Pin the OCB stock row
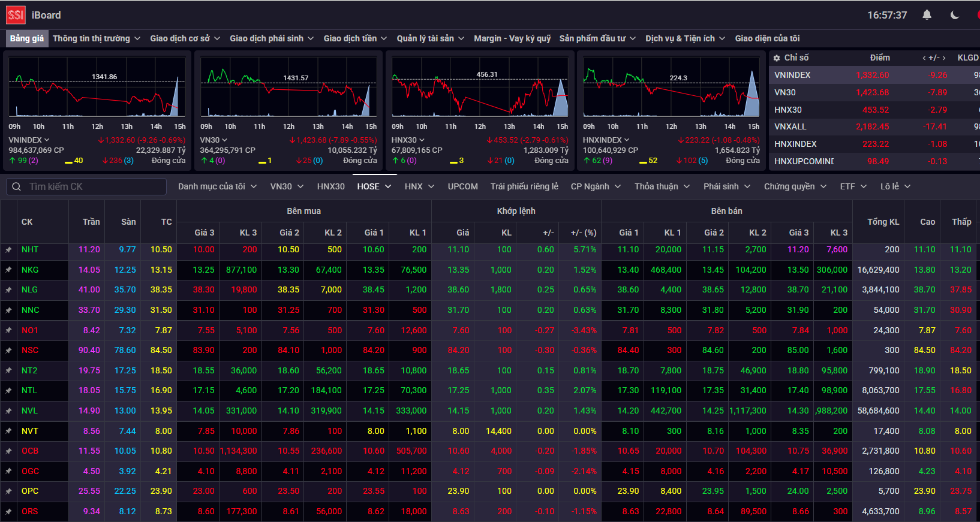Image resolution: width=980 pixels, height=522 pixels. [8, 451]
